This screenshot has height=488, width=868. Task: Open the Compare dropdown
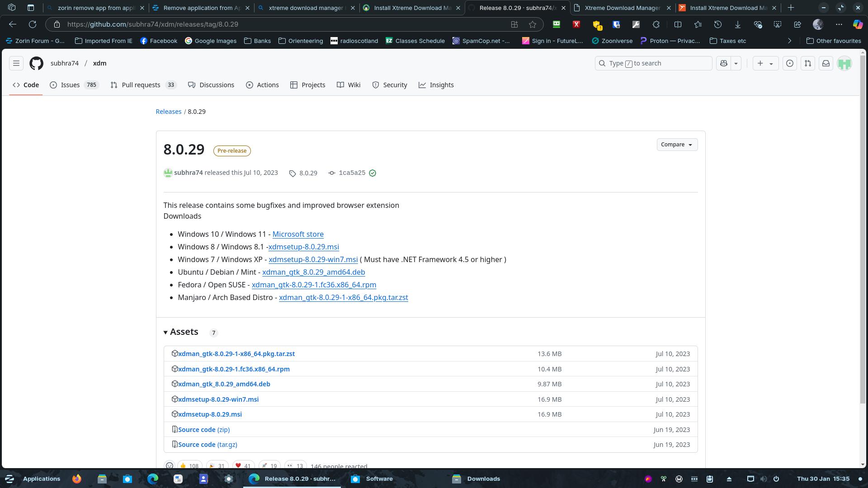[677, 145]
